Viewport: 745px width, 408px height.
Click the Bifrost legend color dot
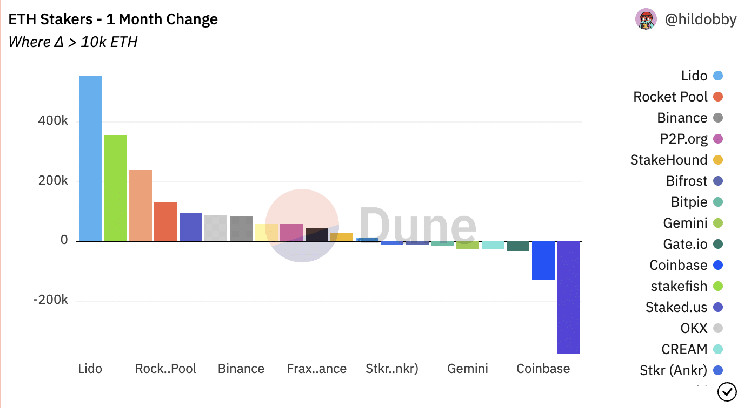coord(718,181)
